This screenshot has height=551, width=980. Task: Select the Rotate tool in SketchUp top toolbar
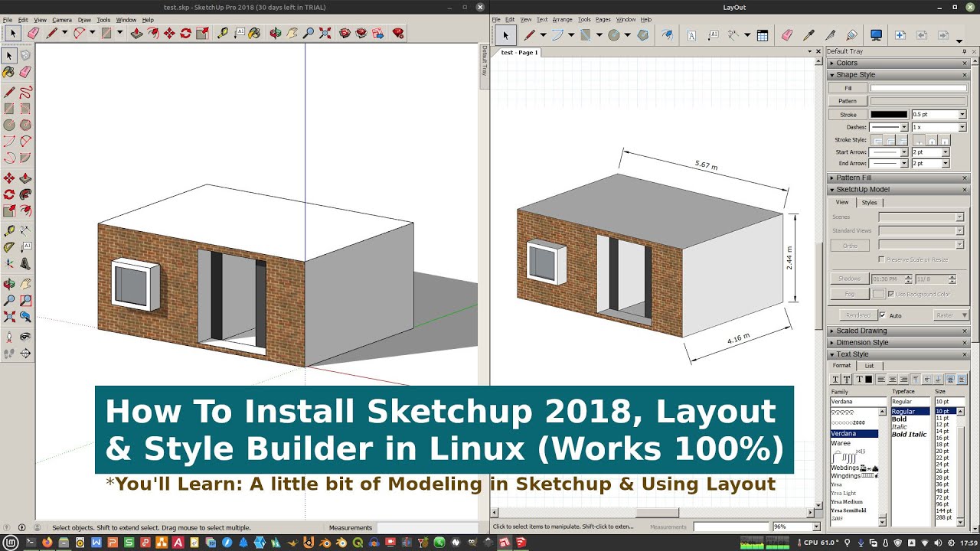(185, 33)
